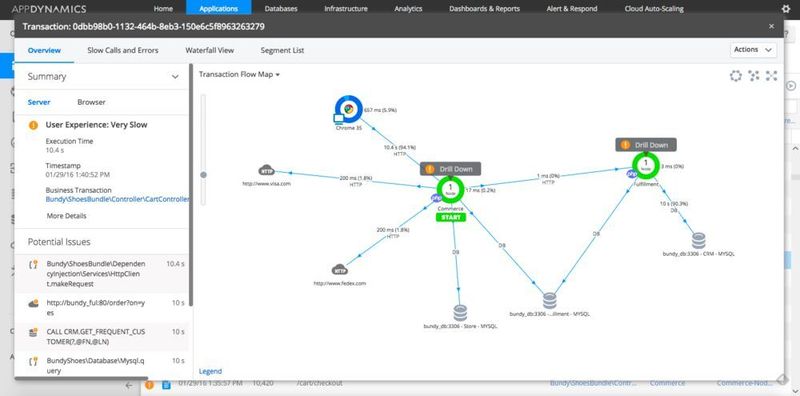Click the More Details link
The height and width of the screenshot is (396, 800).
66,216
